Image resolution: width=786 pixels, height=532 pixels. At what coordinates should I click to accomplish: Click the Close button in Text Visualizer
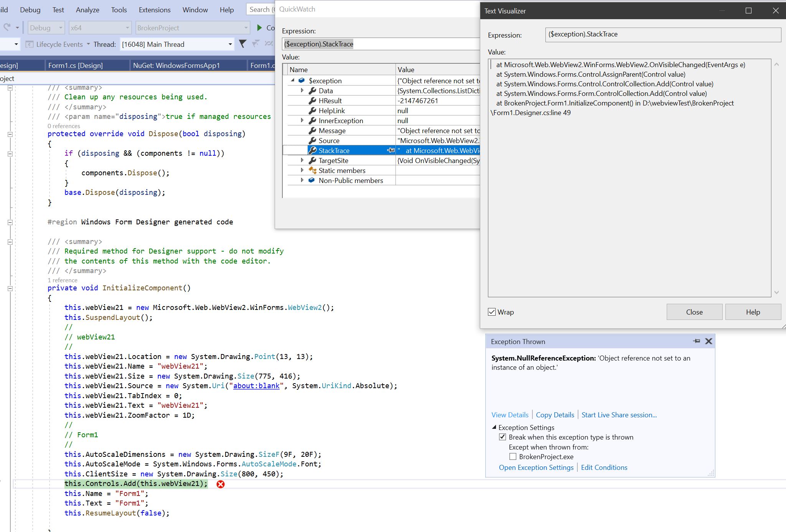tap(694, 312)
